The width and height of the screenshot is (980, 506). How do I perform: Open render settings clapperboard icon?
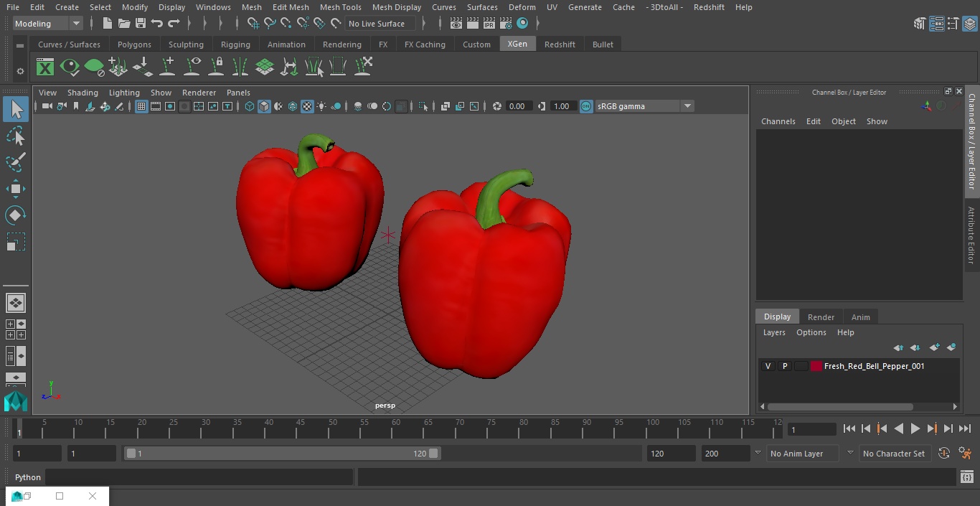point(506,24)
